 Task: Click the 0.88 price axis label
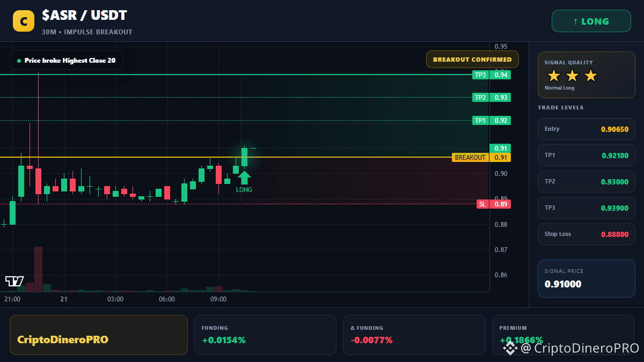click(x=501, y=225)
